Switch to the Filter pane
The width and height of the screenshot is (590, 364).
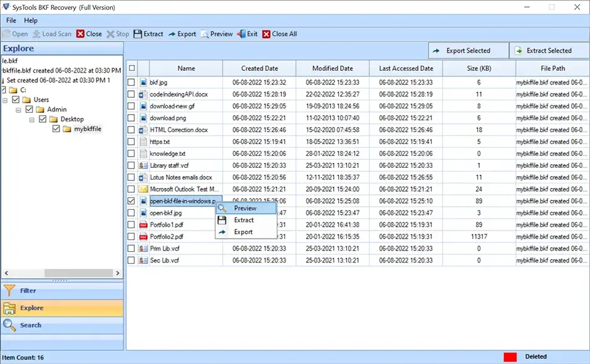(62, 291)
